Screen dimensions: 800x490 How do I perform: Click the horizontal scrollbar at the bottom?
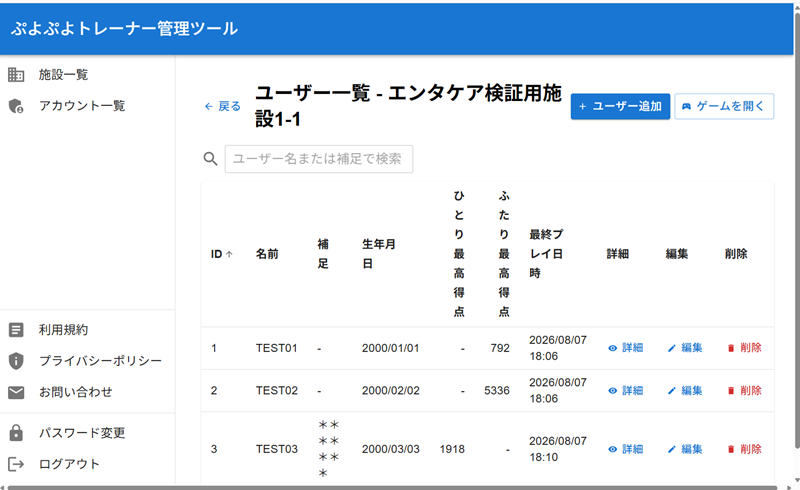coord(392,487)
